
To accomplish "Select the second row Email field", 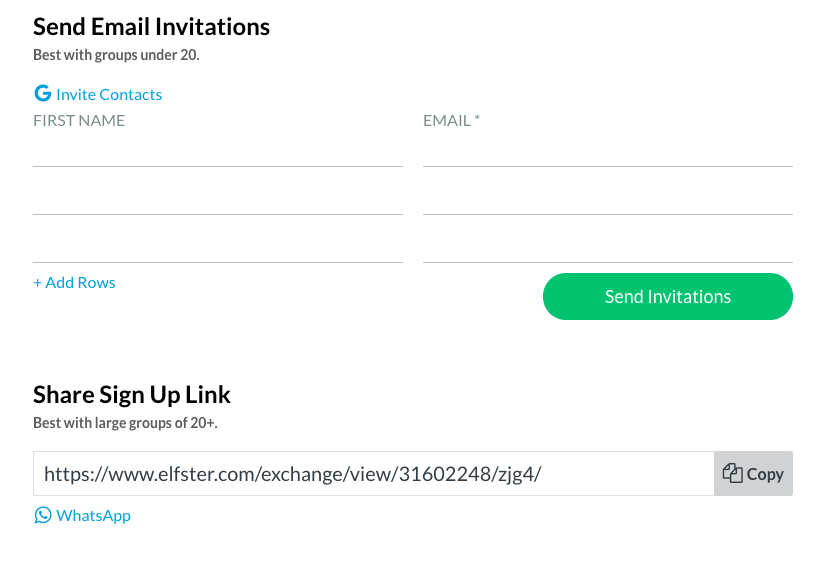I will (607, 198).
